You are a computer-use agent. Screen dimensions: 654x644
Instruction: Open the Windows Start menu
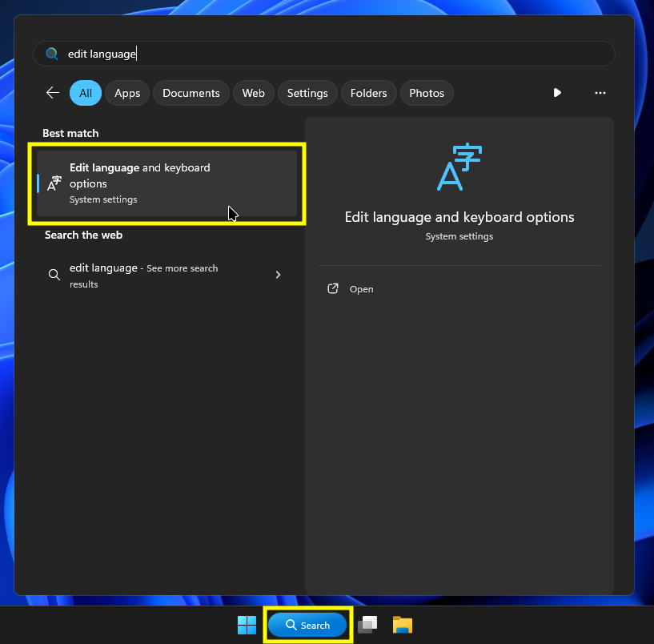[x=247, y=625]
